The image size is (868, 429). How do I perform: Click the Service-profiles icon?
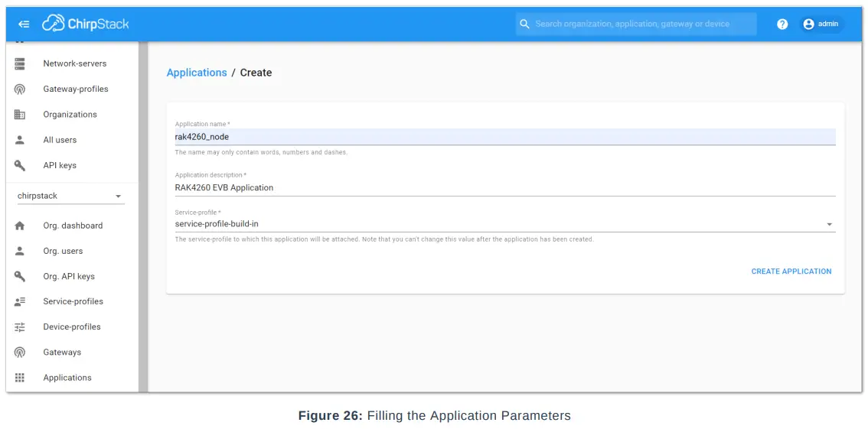(20, 301)
